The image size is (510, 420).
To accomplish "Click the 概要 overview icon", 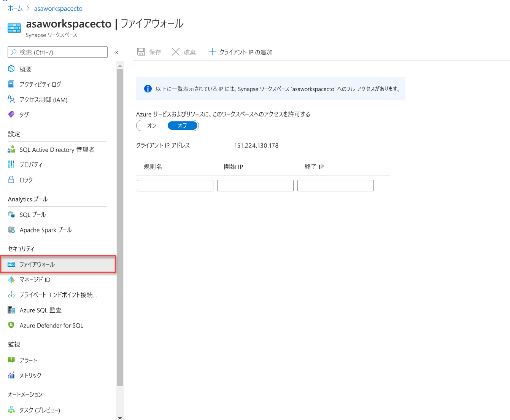I will click(11, 69).
